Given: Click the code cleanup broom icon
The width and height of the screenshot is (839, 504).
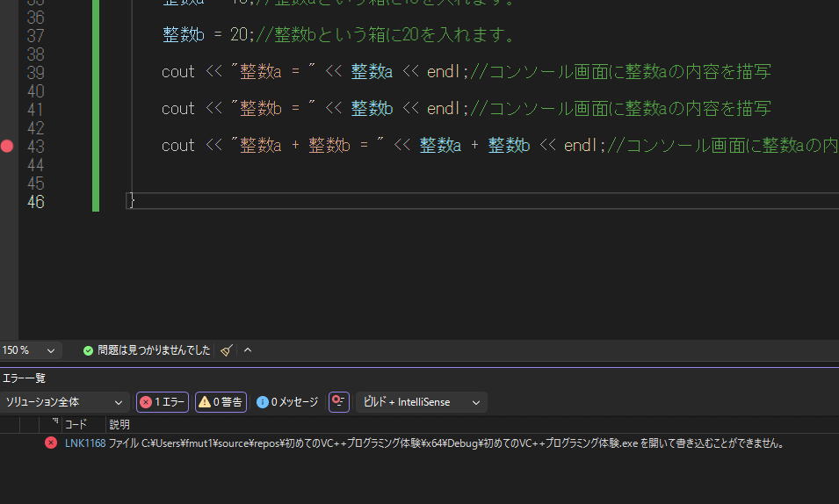Looking at the screenshot, I should [227, 350].
